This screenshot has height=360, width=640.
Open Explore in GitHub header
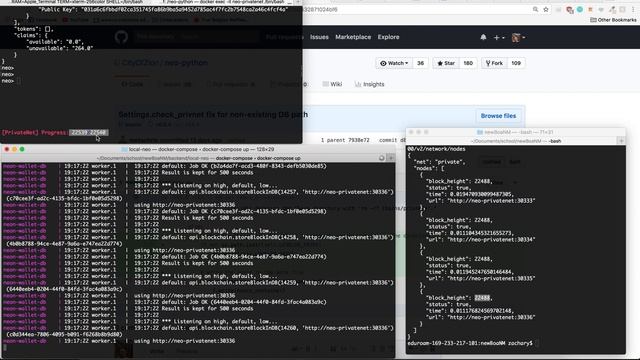tap(388, 37)
